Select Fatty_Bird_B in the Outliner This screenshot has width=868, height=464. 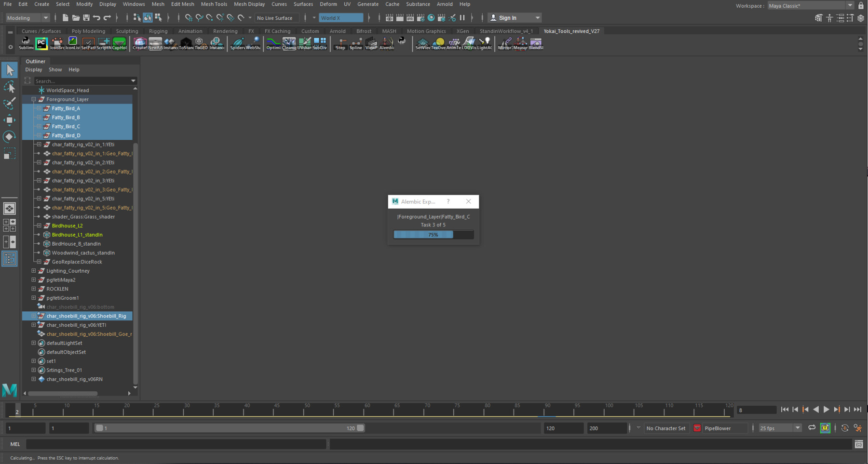(x=65, y=117)
